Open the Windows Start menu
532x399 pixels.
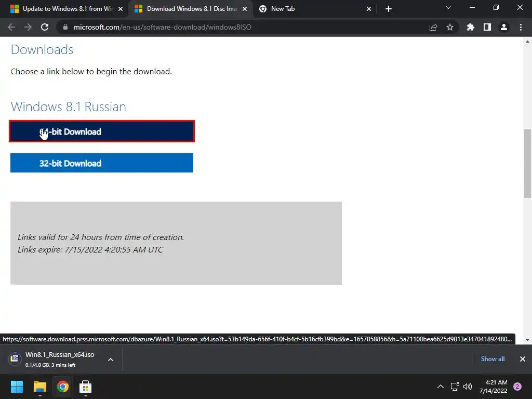pos(17,387)
